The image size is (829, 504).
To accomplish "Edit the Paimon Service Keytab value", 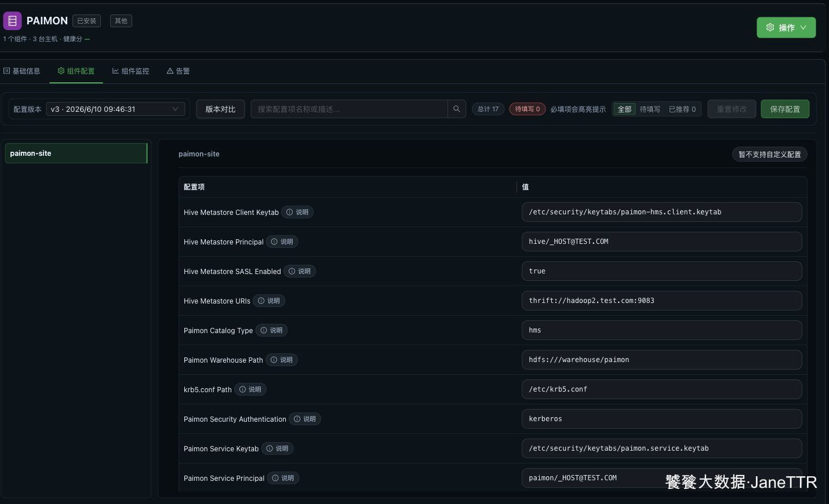I will [x=661, y=448].
